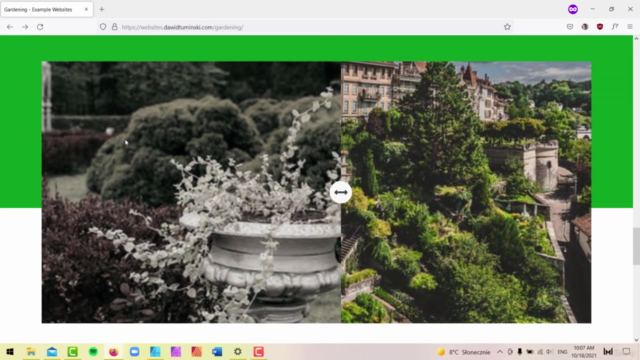
Task: Open Affinity Photo purple taskbar icon
Action: click(x=176, y=351)
